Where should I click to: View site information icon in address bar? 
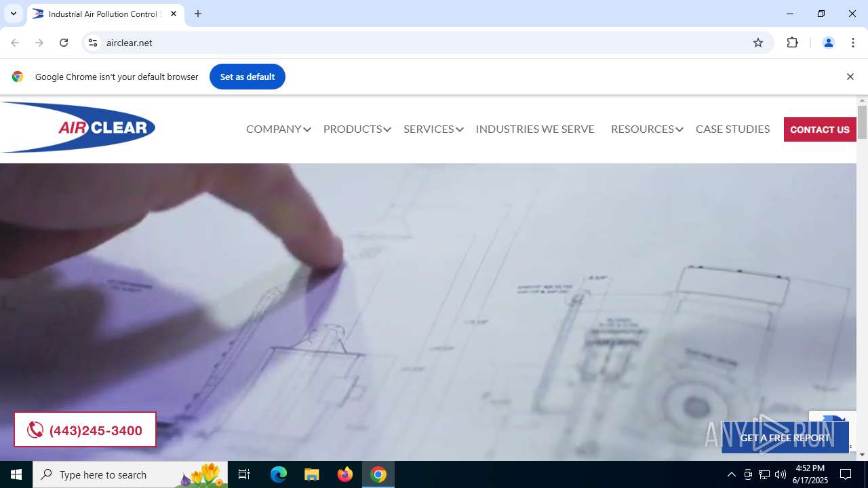[93, 43]
